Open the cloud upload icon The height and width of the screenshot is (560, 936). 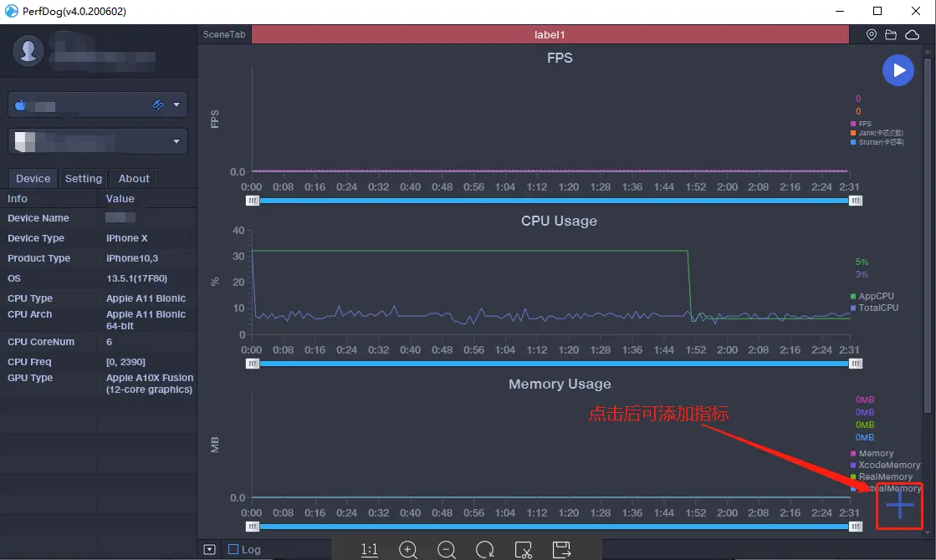click(x=912, y=34)
